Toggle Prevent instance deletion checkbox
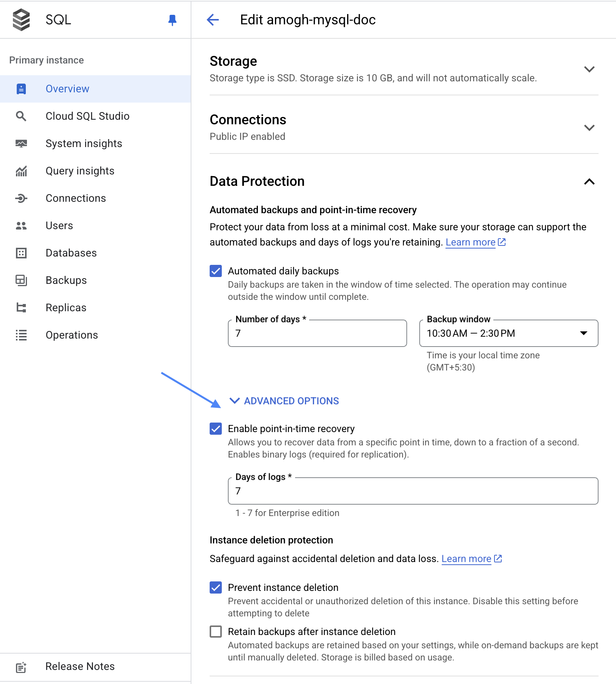616x684 pixels. click(216, 587)
